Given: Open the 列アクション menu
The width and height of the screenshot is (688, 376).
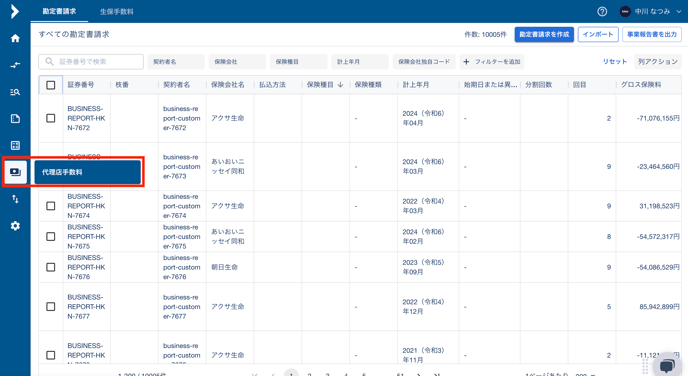Looking at the screenshot, I should [658, 61].
